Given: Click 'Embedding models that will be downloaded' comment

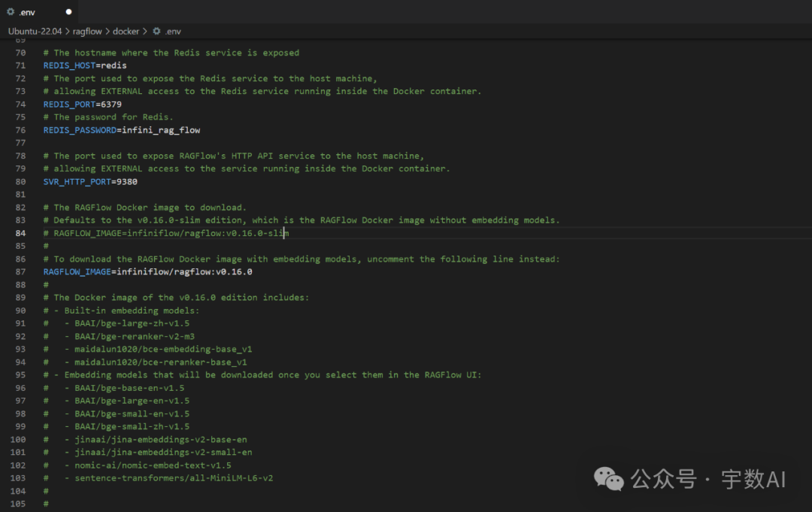Looking at the screenshot, I should [x=262, y=375].
